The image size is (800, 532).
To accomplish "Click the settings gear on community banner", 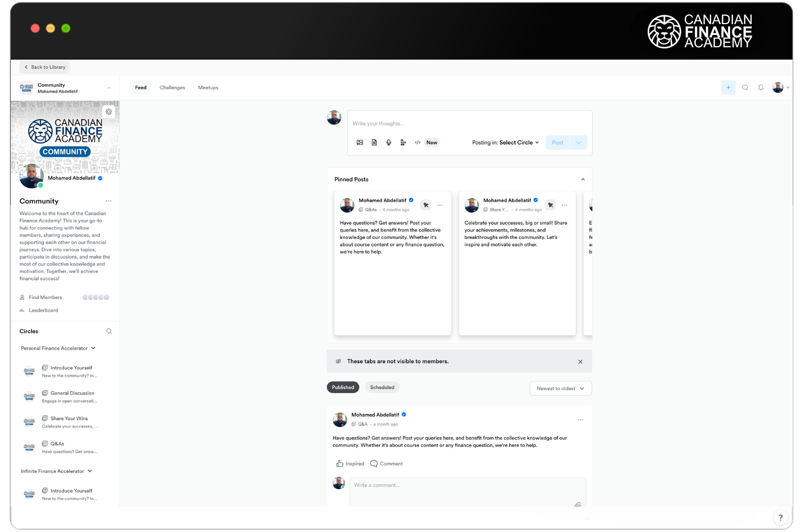I will [109, 112].
